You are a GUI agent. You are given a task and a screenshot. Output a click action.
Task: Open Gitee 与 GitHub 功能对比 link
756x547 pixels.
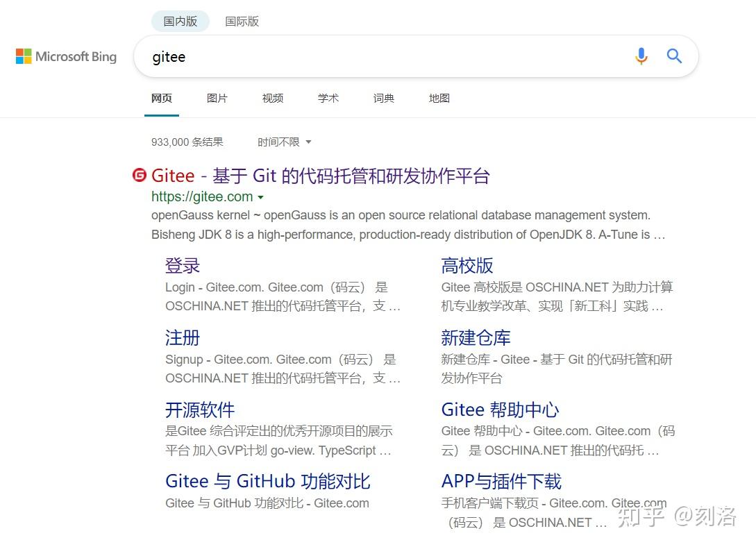(x=267, y=482)
